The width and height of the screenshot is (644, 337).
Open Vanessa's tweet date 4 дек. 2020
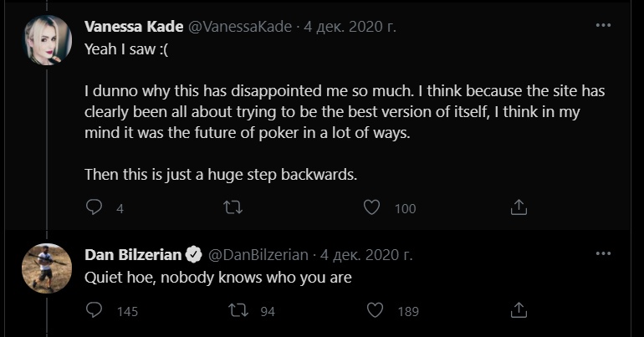[350, 27]
